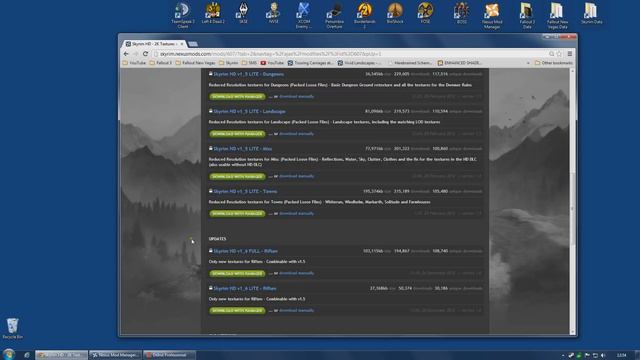
Task: Select the Fallout New Vegas Data folder
Action: coord(557,16)
